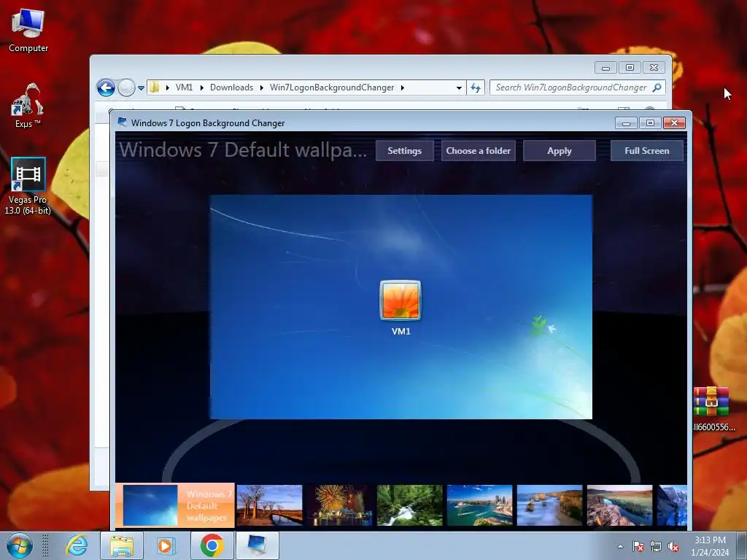Select the snowy mountain wallpaper thumbnail
The image size is (747, 560).
672,505
